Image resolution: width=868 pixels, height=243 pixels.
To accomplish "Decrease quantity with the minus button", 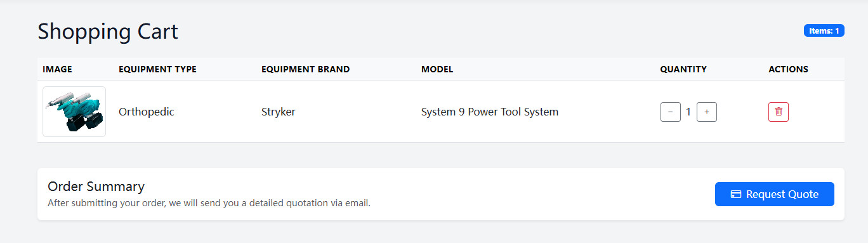I will 671,112.
